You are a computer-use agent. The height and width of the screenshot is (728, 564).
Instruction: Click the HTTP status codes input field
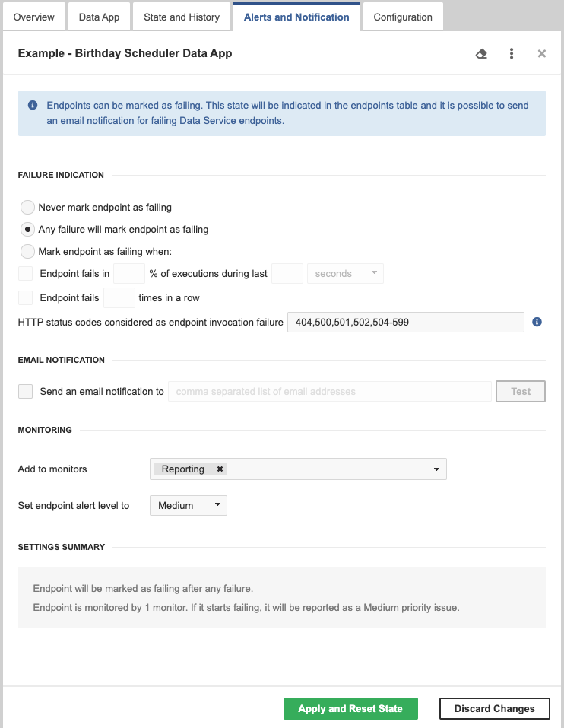coord(405,322)
